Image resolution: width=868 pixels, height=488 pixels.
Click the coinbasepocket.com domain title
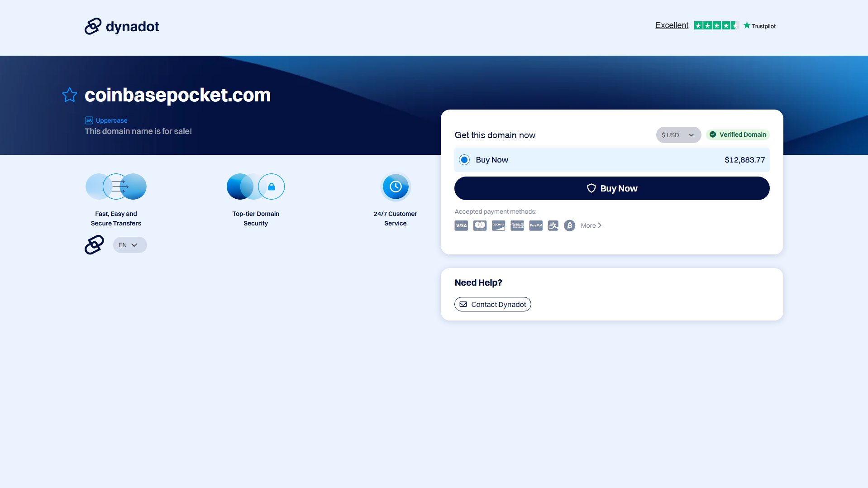177,95
